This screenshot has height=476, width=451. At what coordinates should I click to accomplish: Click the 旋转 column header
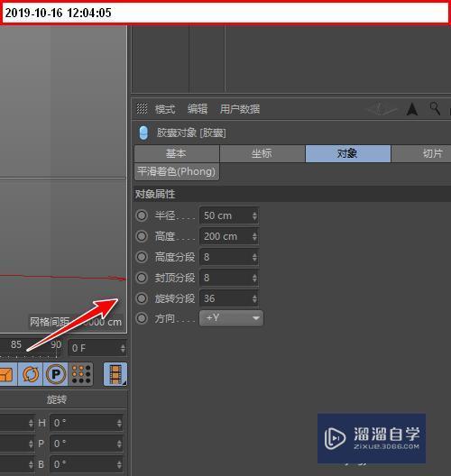pyautogui.click(x=57, y=399)
